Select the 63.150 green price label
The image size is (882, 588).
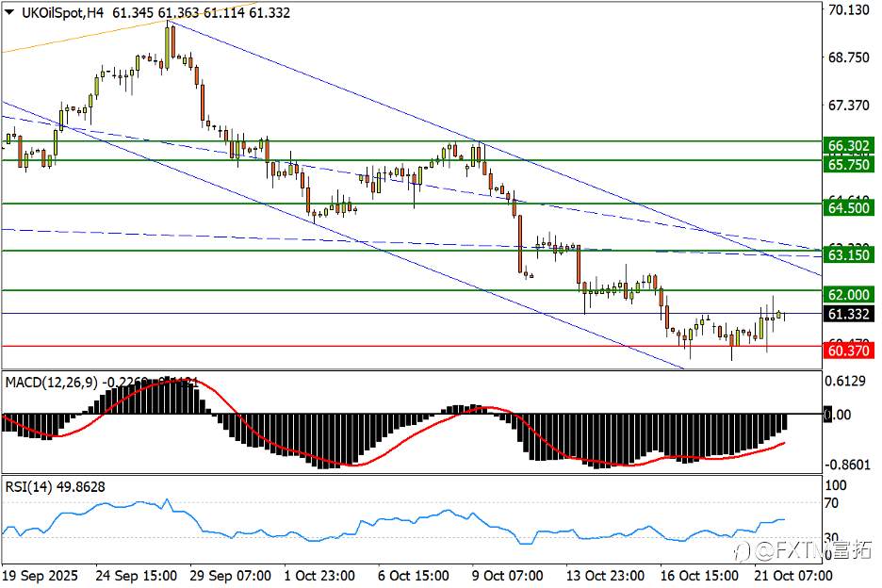click(x=849, y=254)
